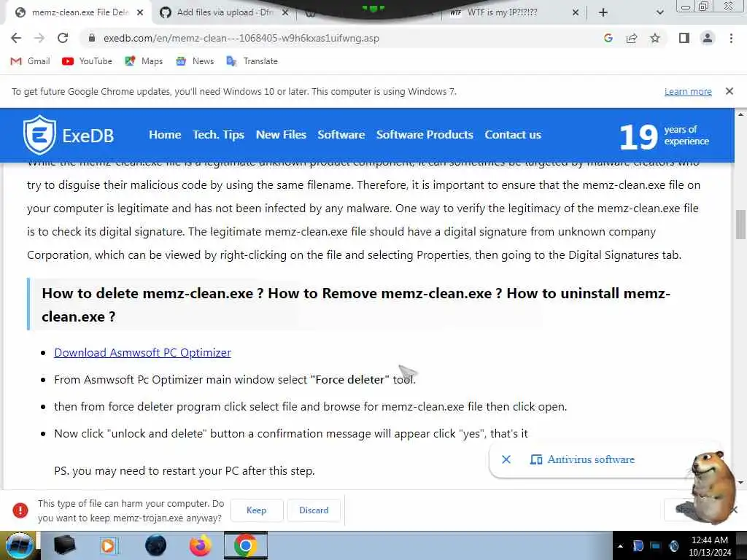Reload the page with the refresh icon
The height and width of the screenshot is (560, 747).
63,38
